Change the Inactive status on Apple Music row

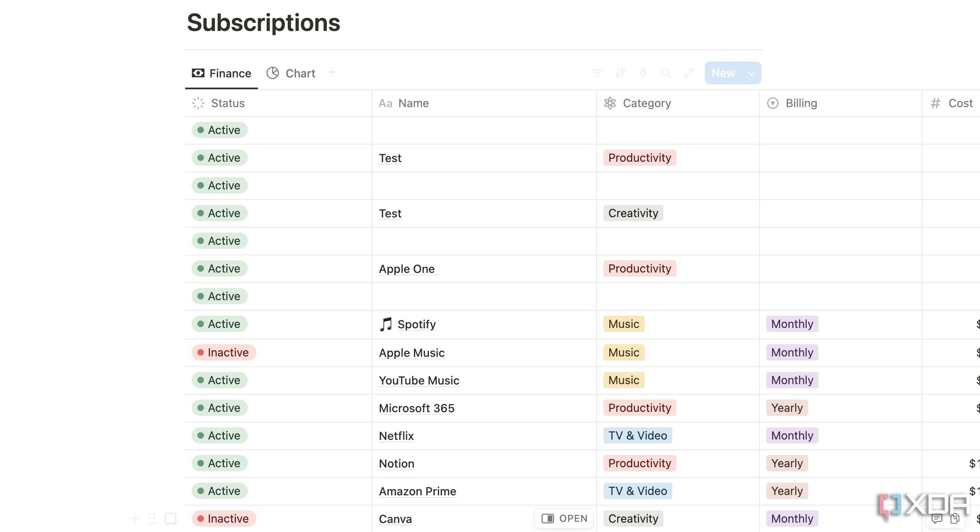tap(224, 352)
